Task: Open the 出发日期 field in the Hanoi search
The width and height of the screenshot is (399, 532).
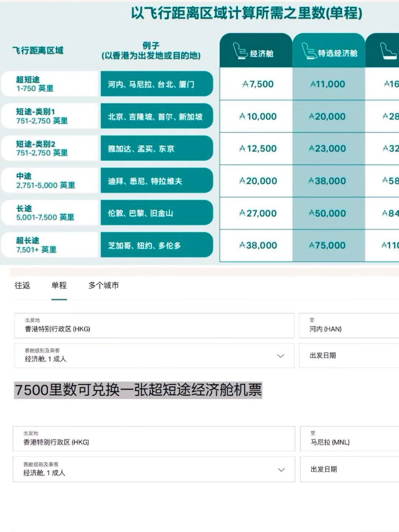Action: pyautogui.click(x=347, y=355)
